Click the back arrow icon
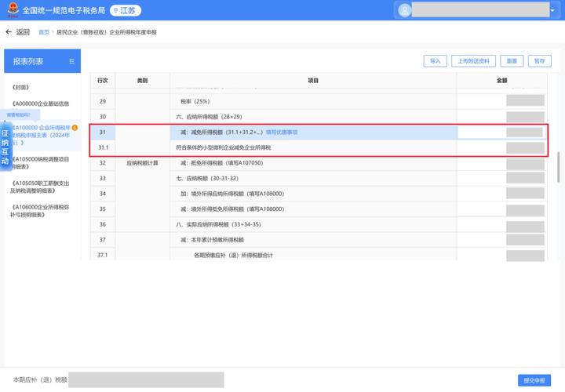This screenshot has width=565, height=392. 9,32
